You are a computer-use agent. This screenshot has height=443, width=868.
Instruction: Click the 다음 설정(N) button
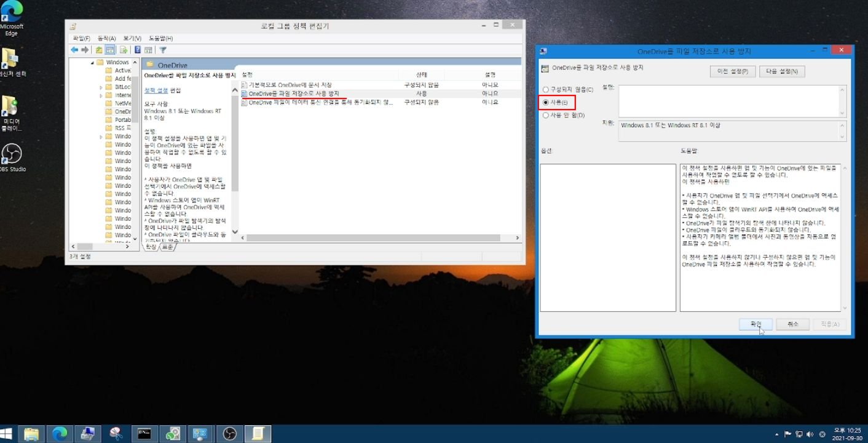tap(782, 71)
